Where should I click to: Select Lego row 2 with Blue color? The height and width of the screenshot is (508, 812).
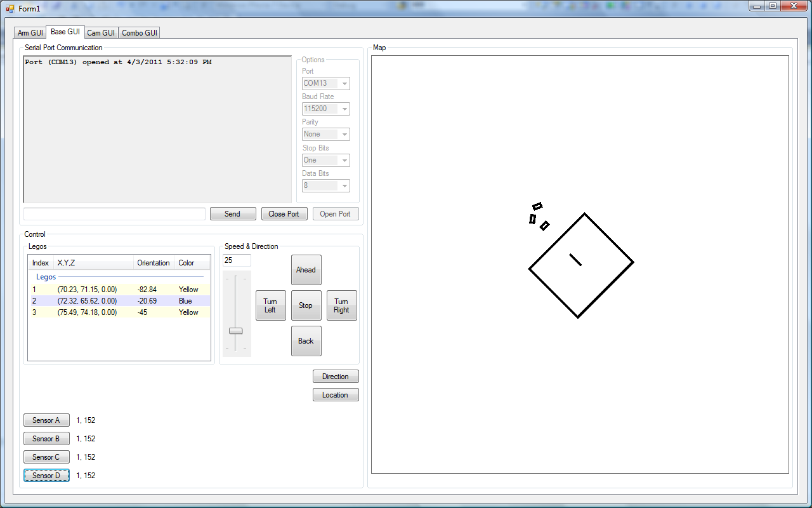pyautogui.click(x=119, y=301)
